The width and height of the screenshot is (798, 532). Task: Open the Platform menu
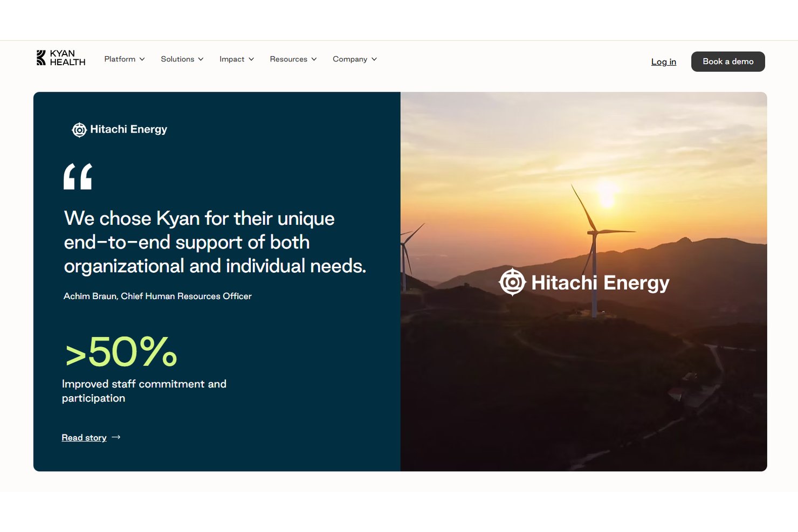pos(120,59)
